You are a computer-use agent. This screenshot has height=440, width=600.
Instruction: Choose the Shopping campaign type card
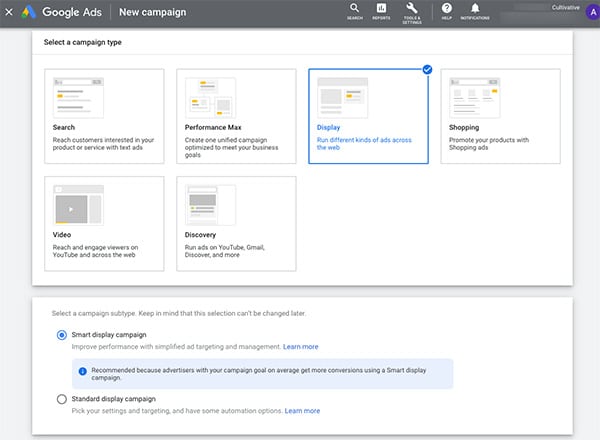[501, 116]
